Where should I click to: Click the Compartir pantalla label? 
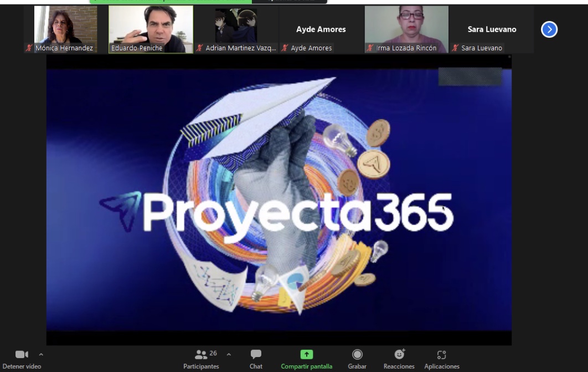click(x=306, y=366)
